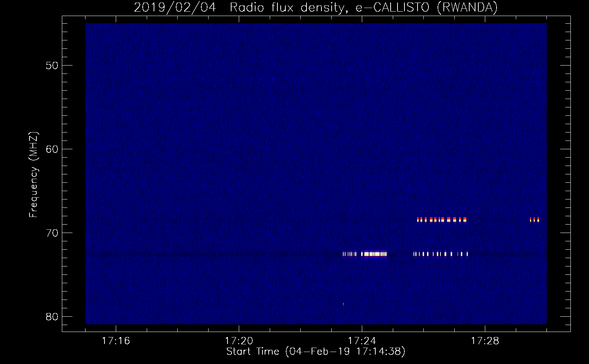This screenshot has width=589, height=364.
Task: Click the 17:28 time tick label
Action: 485,341
